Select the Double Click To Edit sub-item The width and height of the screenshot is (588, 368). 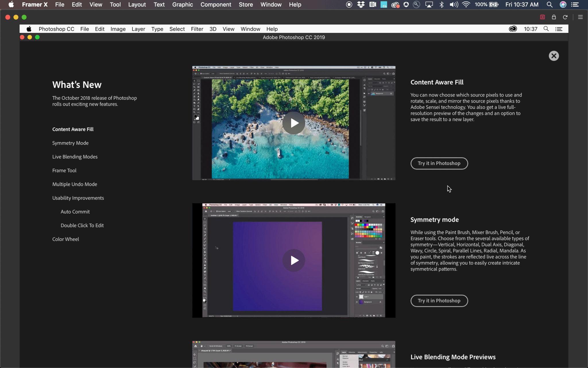pyautogui.click(x=82, y=225)
